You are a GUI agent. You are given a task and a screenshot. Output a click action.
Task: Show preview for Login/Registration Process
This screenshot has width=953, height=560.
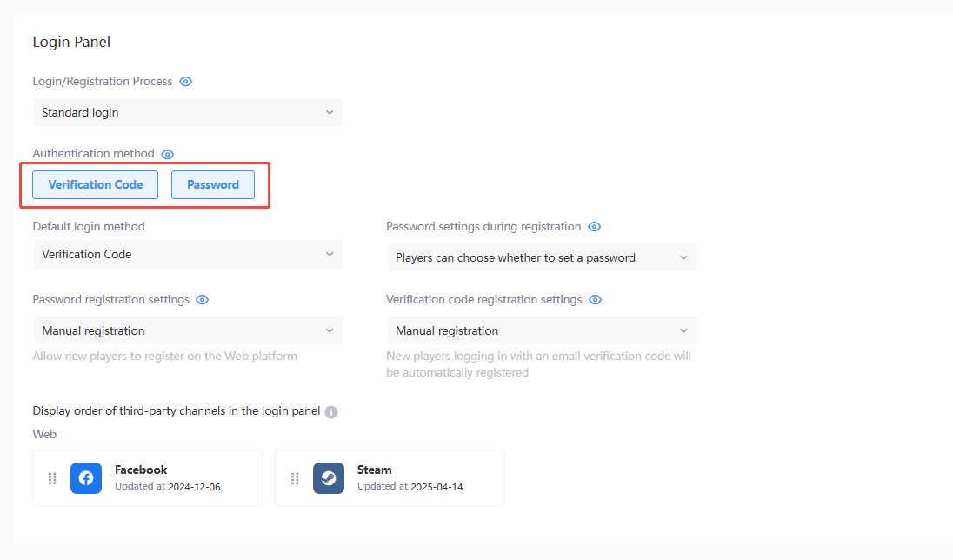pyautogui.click(x=185, y=81)
